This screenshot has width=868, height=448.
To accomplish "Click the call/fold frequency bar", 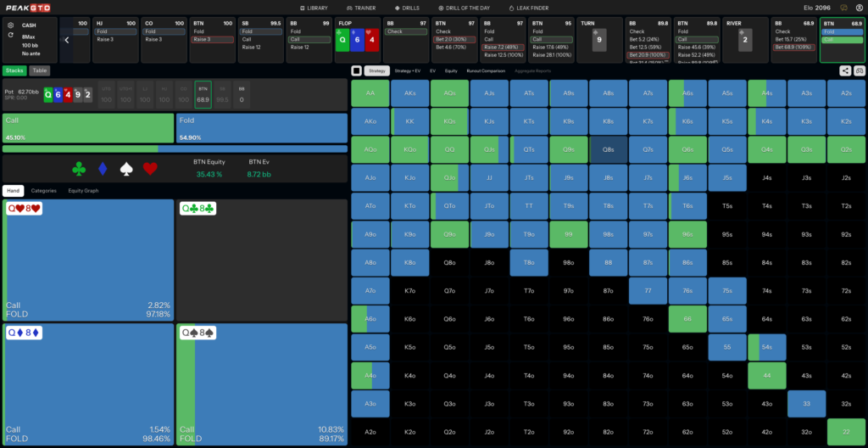I will coord(175,148).
